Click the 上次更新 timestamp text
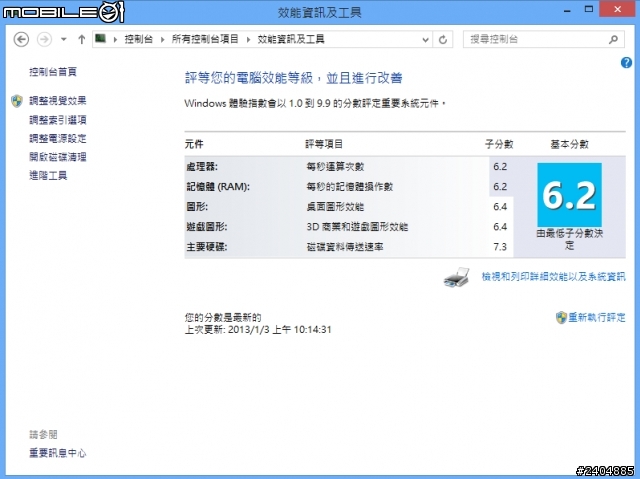The width and height of the screenshot is (640, 479). [x=258, y=329]
